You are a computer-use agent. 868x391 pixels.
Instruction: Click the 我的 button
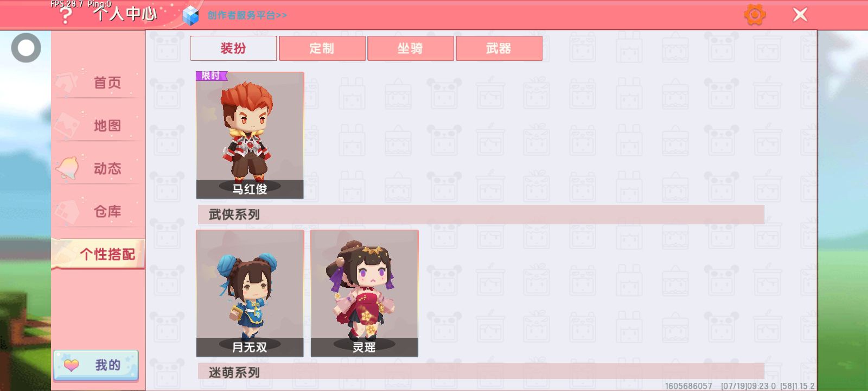pyautogui.click(x=96, y=365)
